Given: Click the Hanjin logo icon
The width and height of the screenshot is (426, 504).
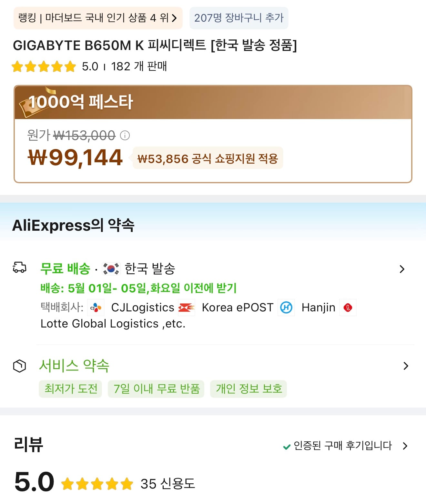Looking at the screenshot, I should click(x=286, y=308).
